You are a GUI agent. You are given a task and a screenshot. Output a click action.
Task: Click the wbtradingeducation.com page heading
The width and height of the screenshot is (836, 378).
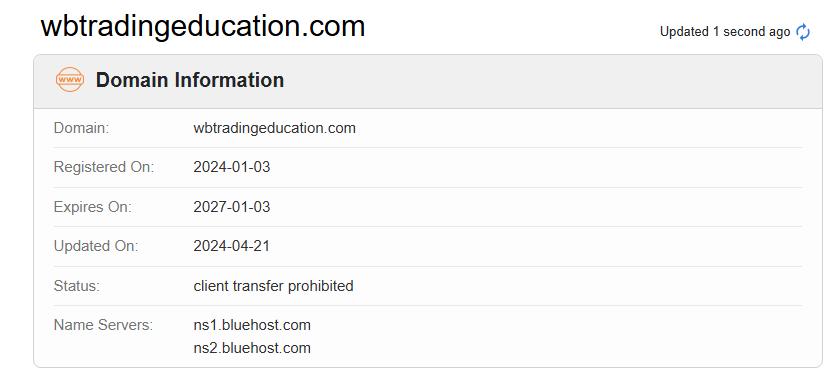203,26
